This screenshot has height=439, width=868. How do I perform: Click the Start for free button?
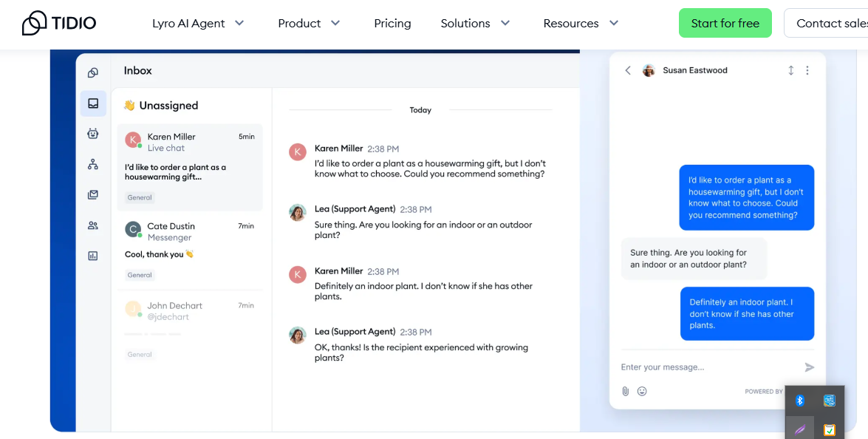click(x=725, y=23)
